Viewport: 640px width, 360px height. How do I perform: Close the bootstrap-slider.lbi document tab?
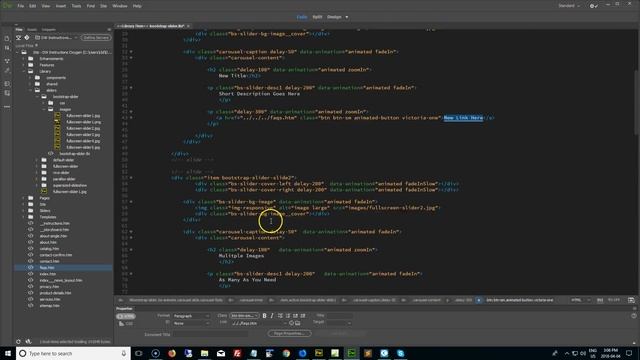[x=188, y=26]
